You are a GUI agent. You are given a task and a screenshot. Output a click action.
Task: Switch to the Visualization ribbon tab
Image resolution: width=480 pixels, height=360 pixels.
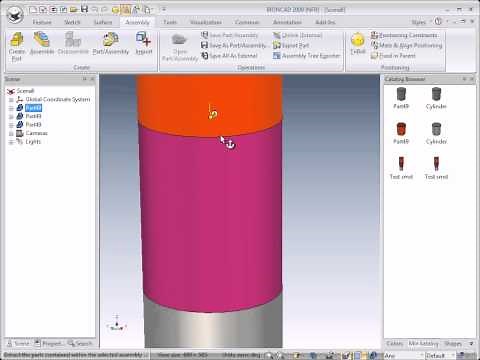point(206,22)
